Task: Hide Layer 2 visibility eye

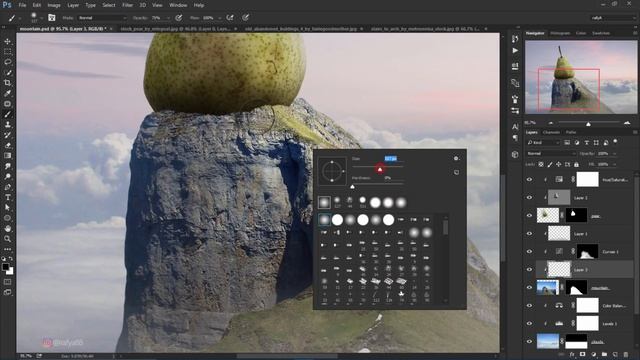Action: [x=529, y=198]
